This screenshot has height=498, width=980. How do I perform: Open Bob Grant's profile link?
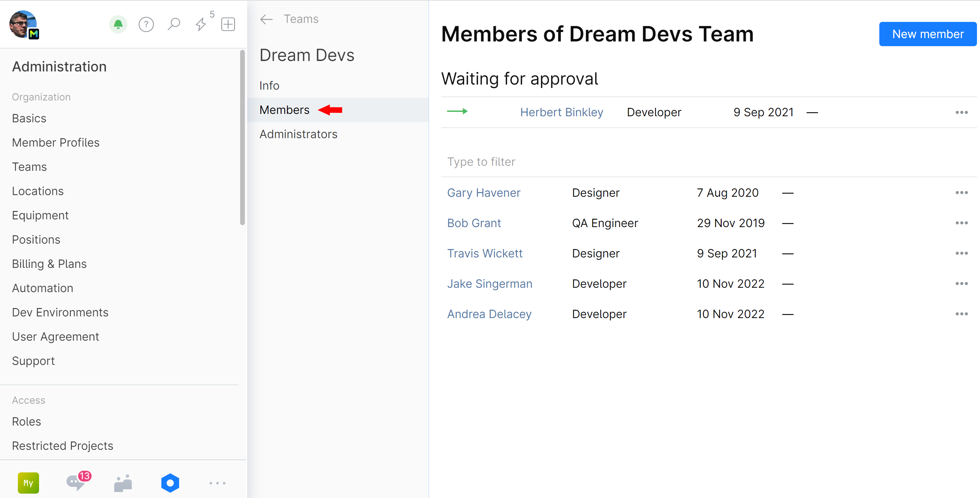pyautogui.click(x=474, y=223)
